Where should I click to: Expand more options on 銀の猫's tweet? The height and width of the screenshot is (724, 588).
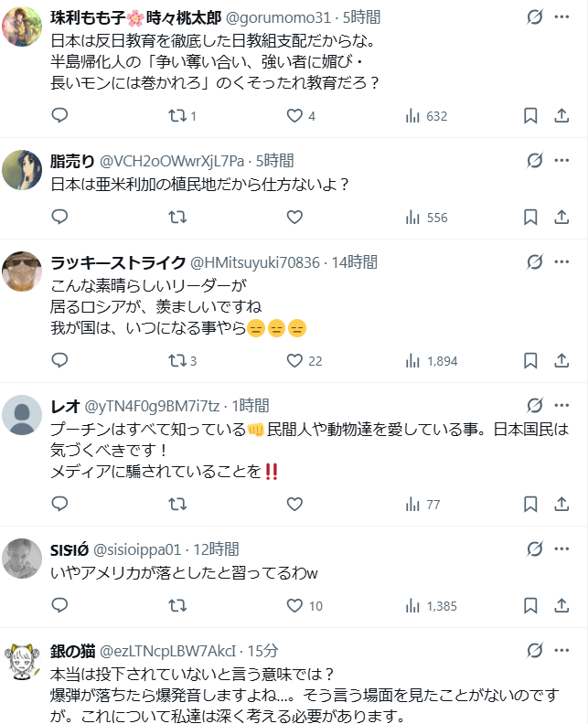tap(562, 650)
